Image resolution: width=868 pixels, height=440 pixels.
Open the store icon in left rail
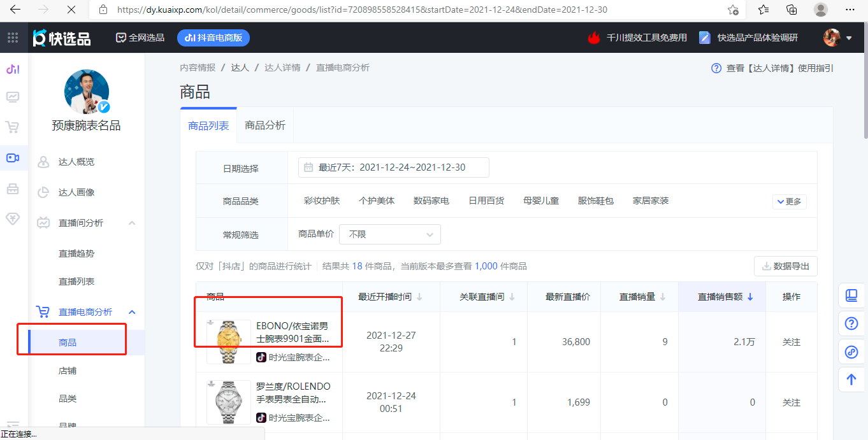point(13,188)
